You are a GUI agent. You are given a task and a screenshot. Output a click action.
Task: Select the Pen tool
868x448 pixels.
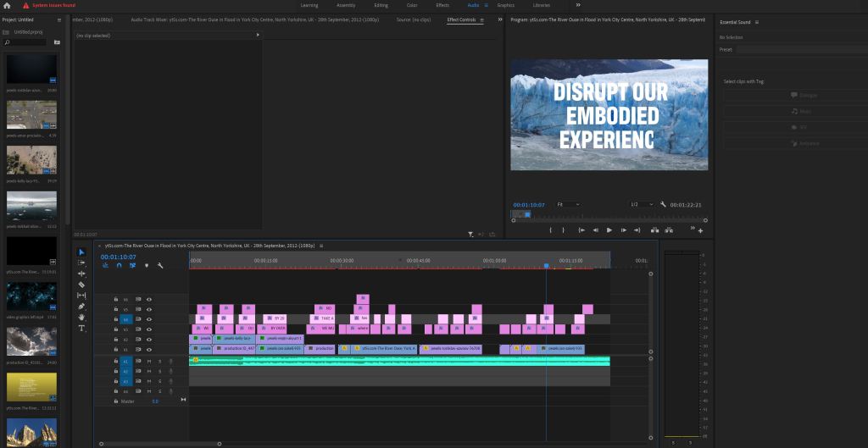click(x=81, y=307)
